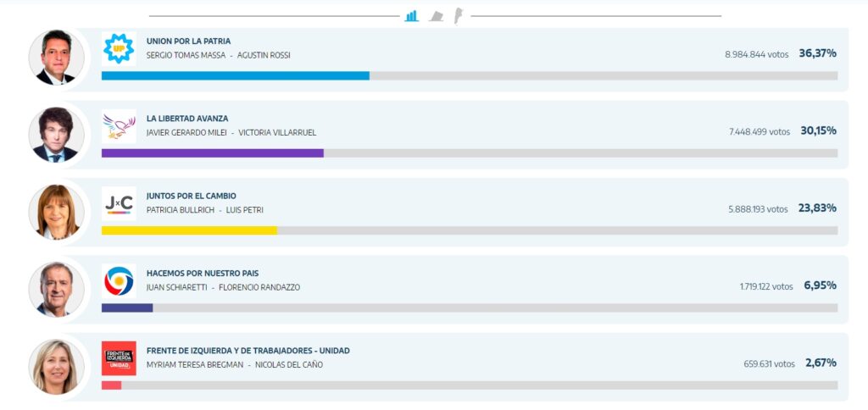The height and width of the screenshot is (410, 868).
Task: Click the LA LIBERTAD AVANZA party name
Action: [187, 119]
